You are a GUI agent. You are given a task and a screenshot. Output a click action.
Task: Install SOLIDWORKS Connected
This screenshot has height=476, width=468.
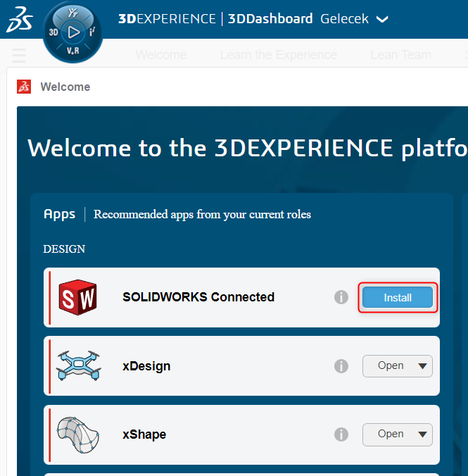click(x=398, y=297)
